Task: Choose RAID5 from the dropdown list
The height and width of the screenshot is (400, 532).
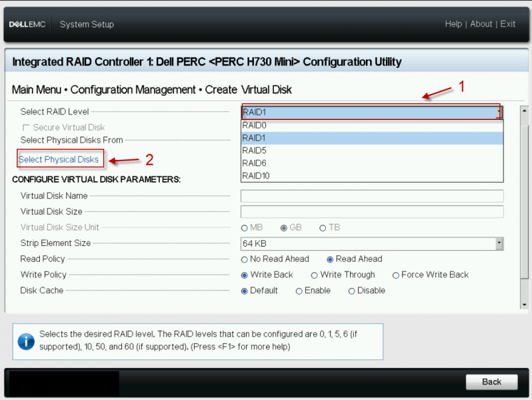Action: pyautogui.click(x=372, y=151)
